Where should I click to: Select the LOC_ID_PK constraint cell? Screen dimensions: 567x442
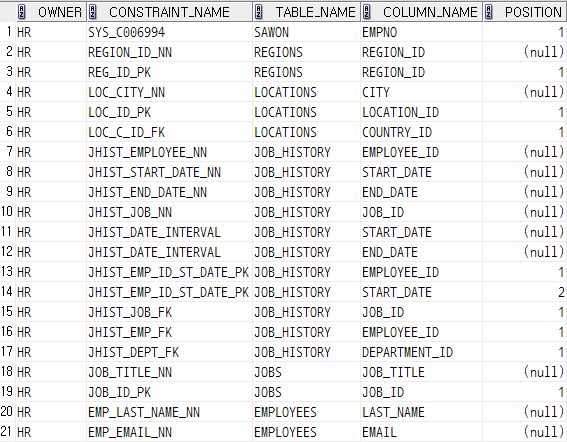(x=169, y=112)
